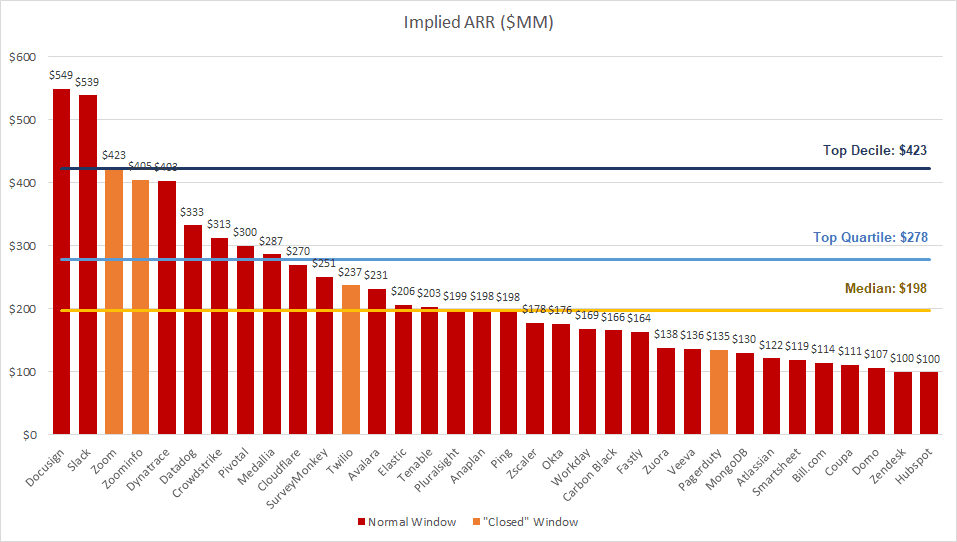
Task: Click the Top Quartile: $278 label
Action: [870, 237]
